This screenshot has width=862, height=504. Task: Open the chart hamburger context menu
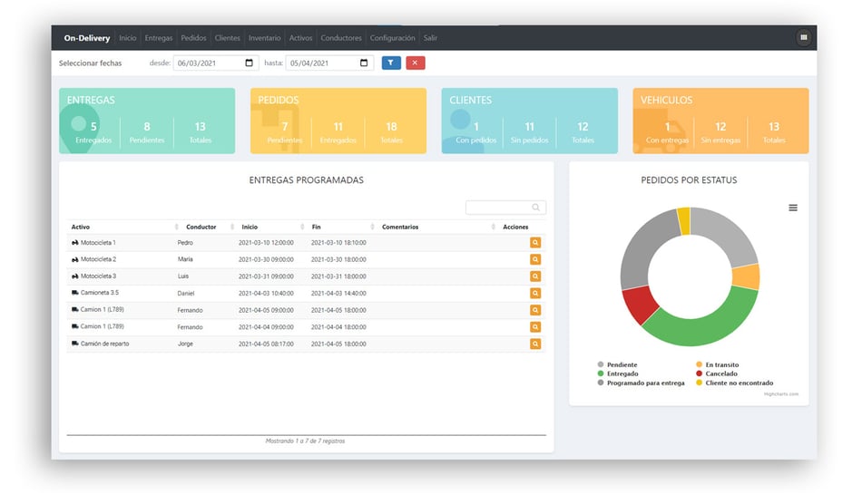[793, 208]
